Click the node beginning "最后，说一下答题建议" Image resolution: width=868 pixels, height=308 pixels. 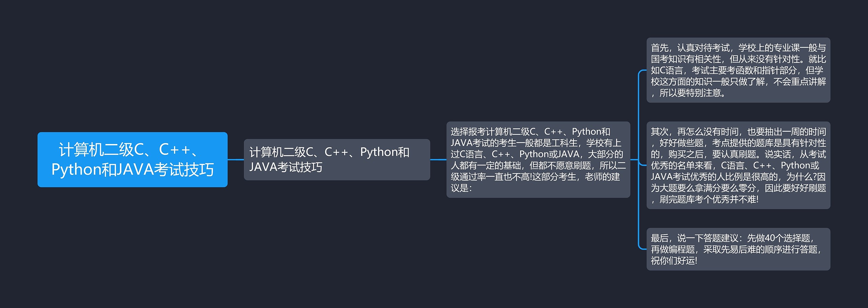click(738, 249)
